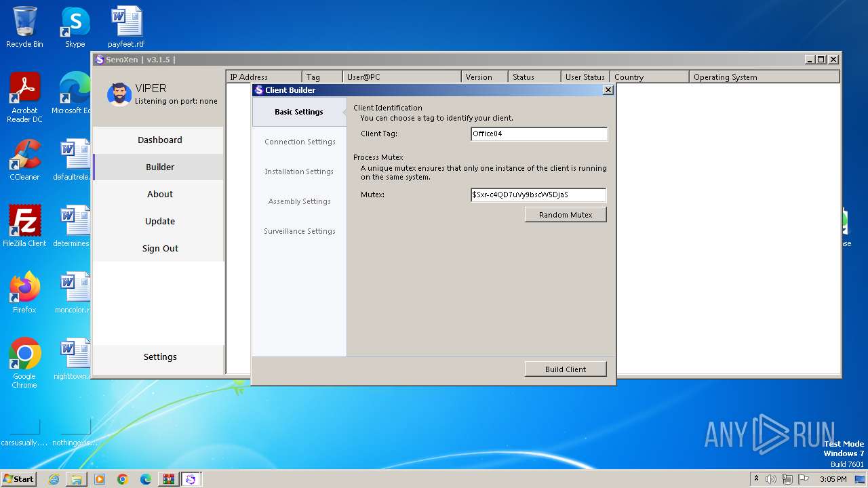Open Internet Explorer from taskbar
This screenshot has width=868, height=488.
54,479
